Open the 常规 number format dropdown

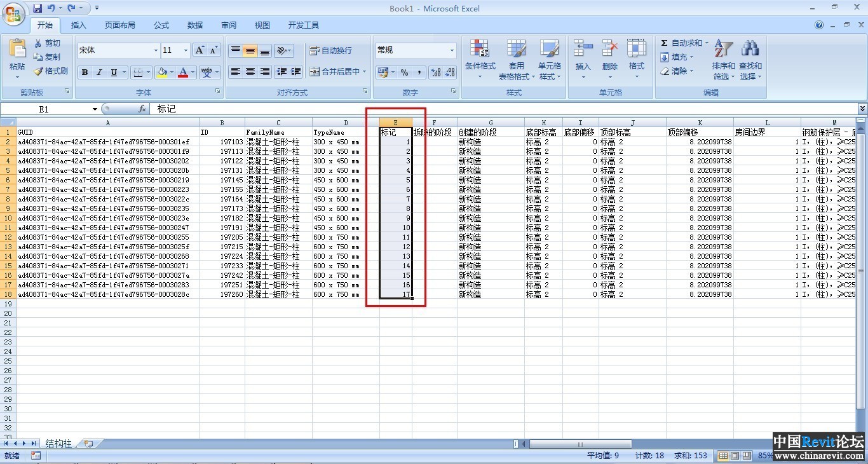[452, 50]
